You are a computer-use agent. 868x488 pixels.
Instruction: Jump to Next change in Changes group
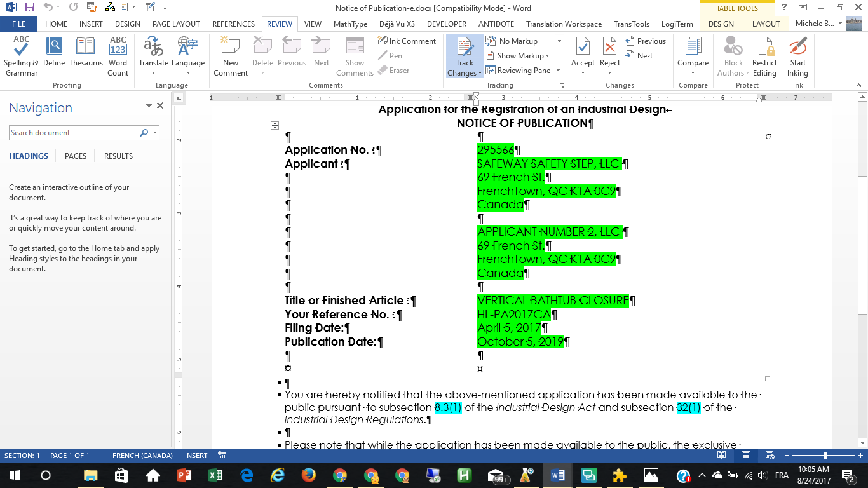tap(639, 56)
